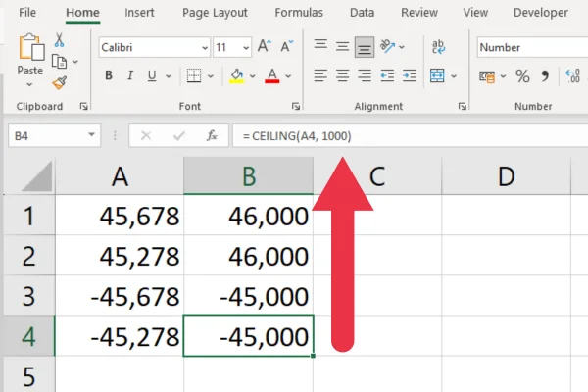Expand the Copy dropdown arrow
Image resolution: width=588 pixels, height=392 pixels.
(x=75, y=62)
